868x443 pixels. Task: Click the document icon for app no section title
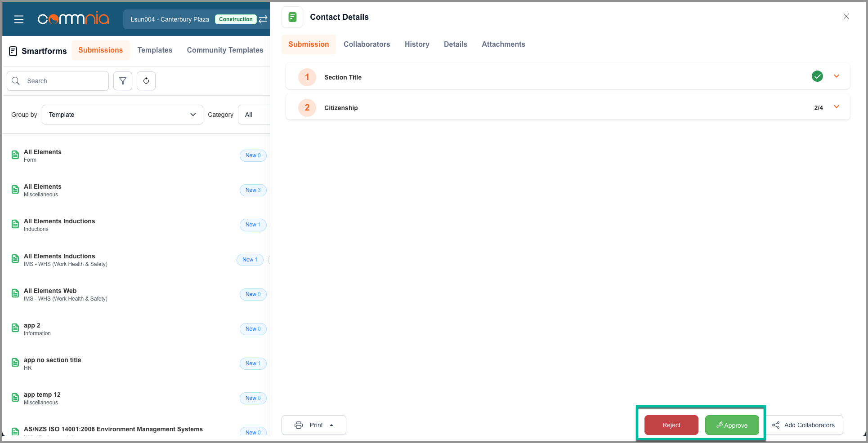click(15, 363)
